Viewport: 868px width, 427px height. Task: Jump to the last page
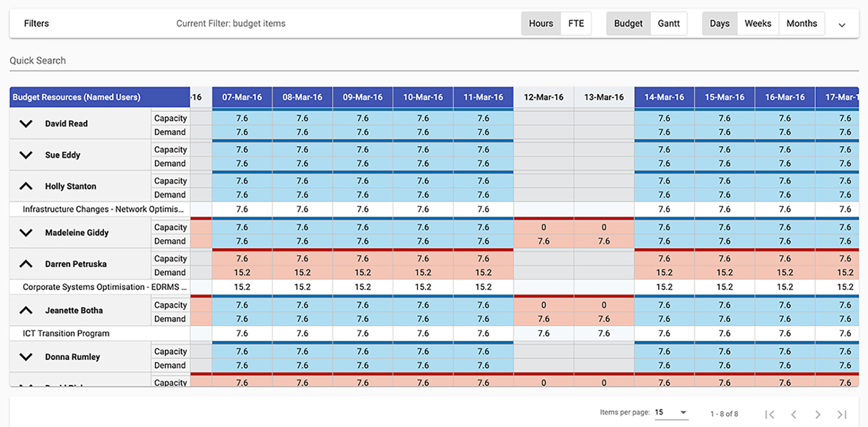point(842,414)
